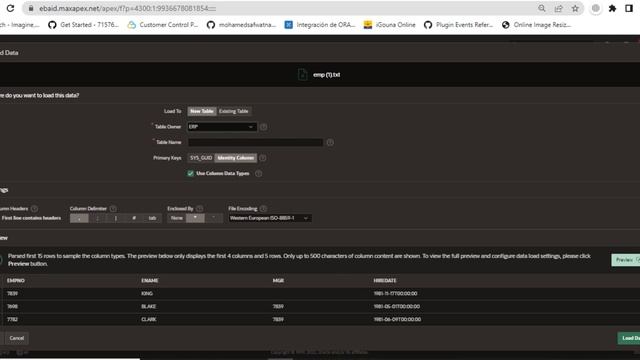The image size is (640, 360).
Task: Click help icon beside Column Headers
Action: point(34,209)
